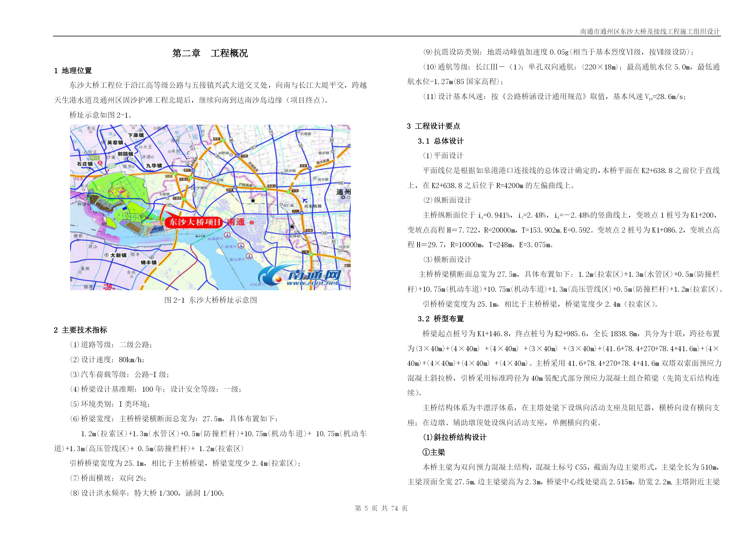The image size is (756, 535).
Task: Click the item '(7)桥面横坡:双向 2%;'
Action: click(x=108, y=478)
